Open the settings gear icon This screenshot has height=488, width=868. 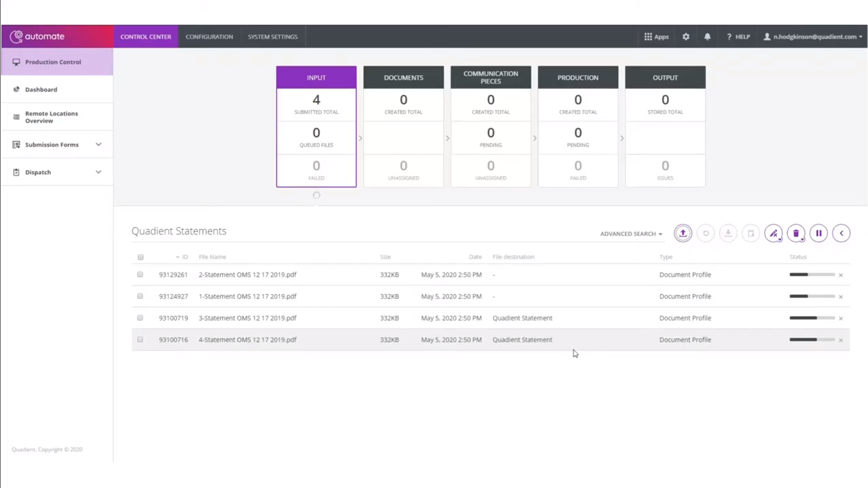686,37
